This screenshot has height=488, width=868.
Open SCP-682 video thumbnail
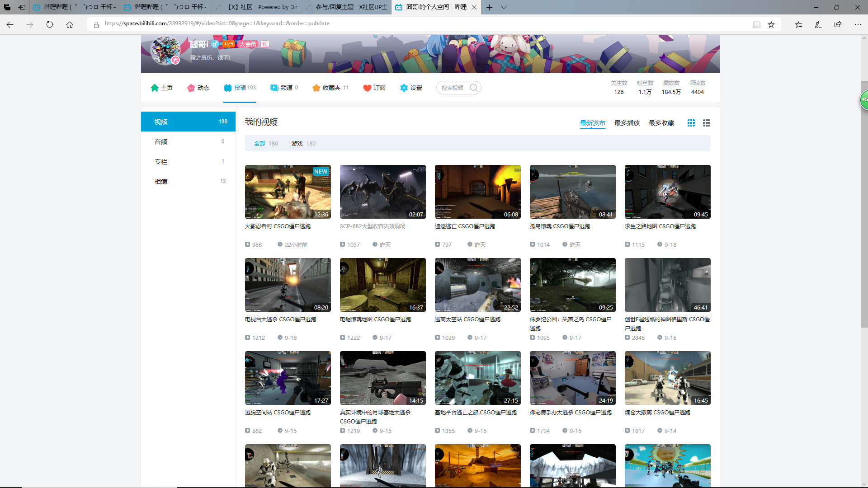[x=382, y=192]
